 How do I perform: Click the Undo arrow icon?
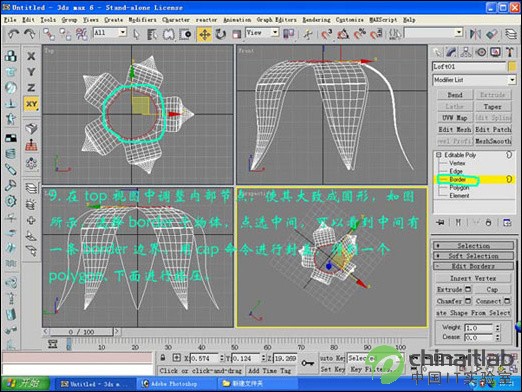[x=13, y=34]
